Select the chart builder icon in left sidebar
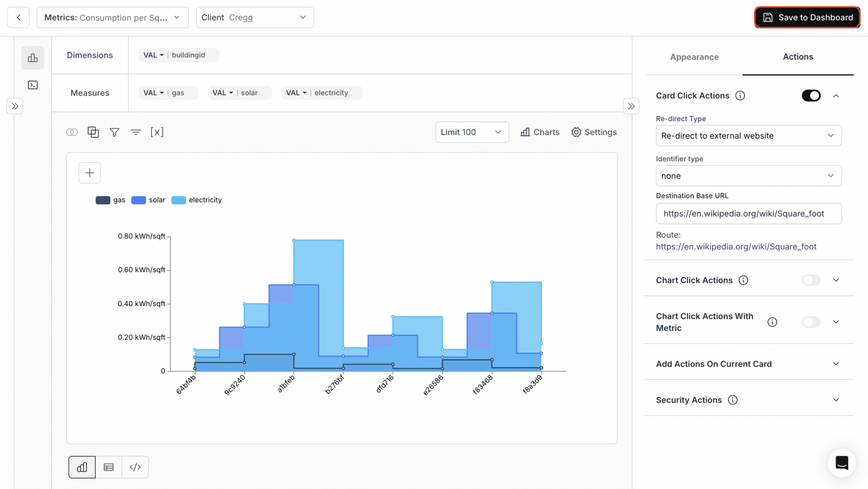 click(x=32, y=57)
